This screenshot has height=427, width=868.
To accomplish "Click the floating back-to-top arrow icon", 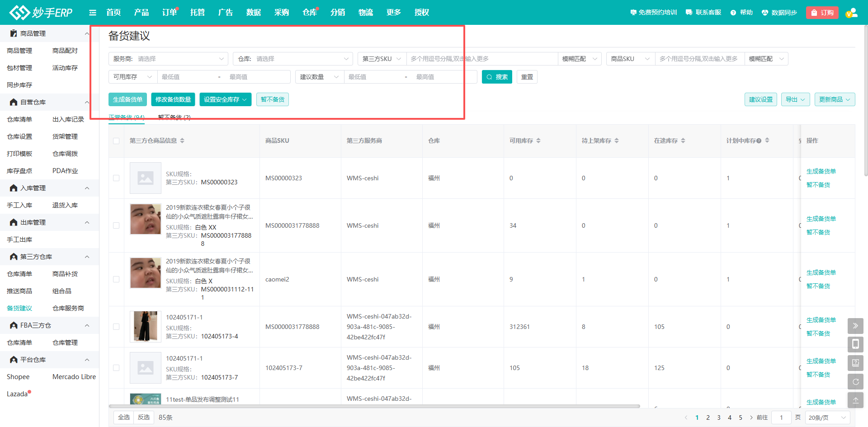I will 855,400.
